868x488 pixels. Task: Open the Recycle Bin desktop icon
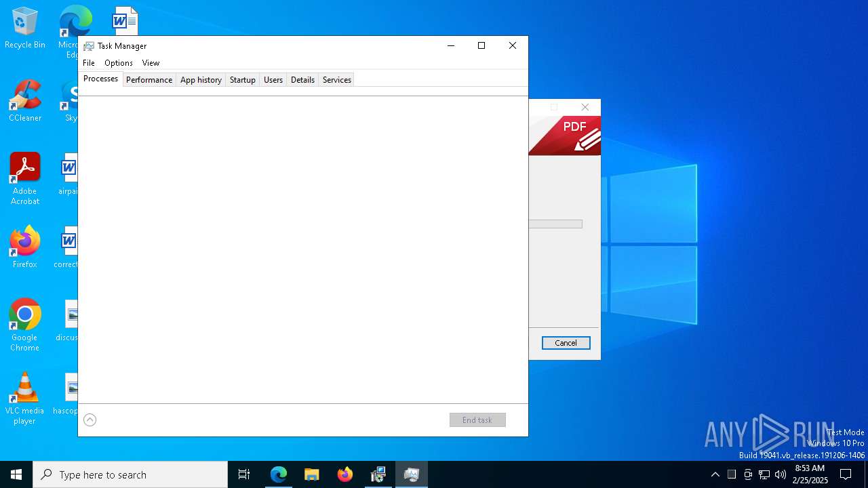tap(25, 28)
